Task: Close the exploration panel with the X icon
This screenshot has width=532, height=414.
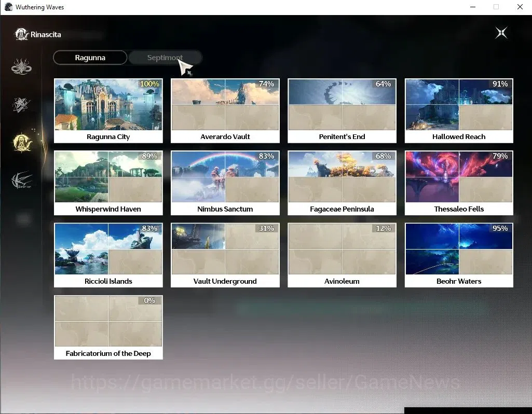Action: 501,33
